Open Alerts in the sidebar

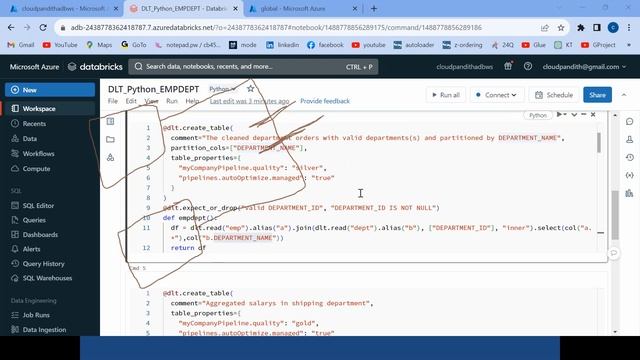pos(31,249)
